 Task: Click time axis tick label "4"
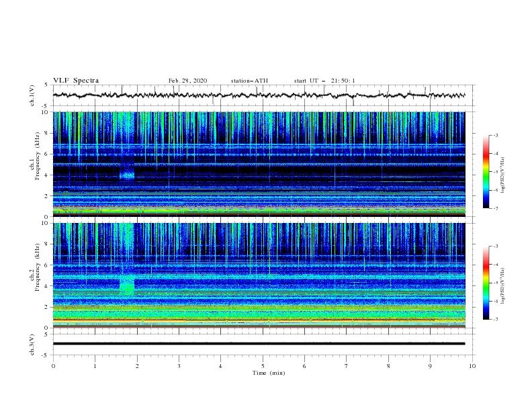click(221, 366)
